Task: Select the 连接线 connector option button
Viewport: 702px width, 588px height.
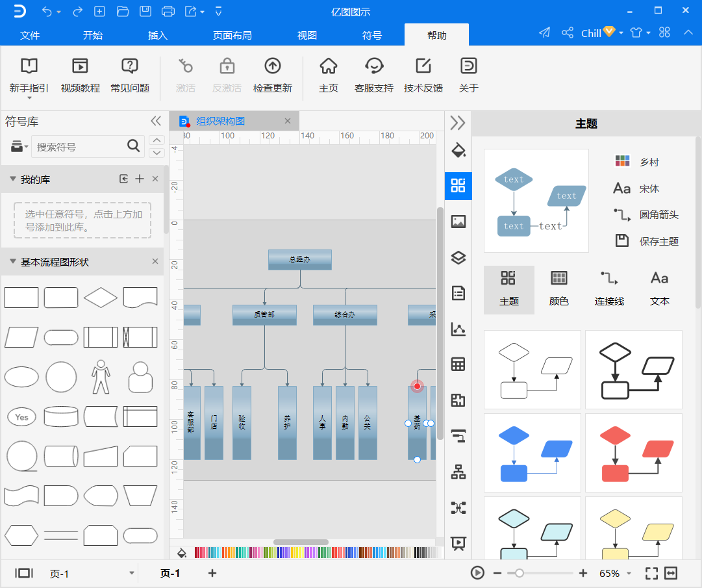Action: coord(609,289)
